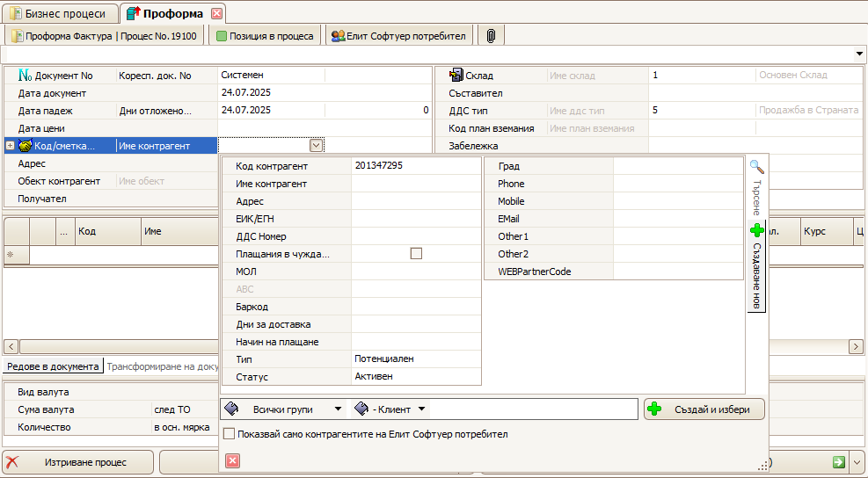Click the paperclip attachment icon
The height and width of the screenshot is (478, 868).
click(x=491, y=36)
